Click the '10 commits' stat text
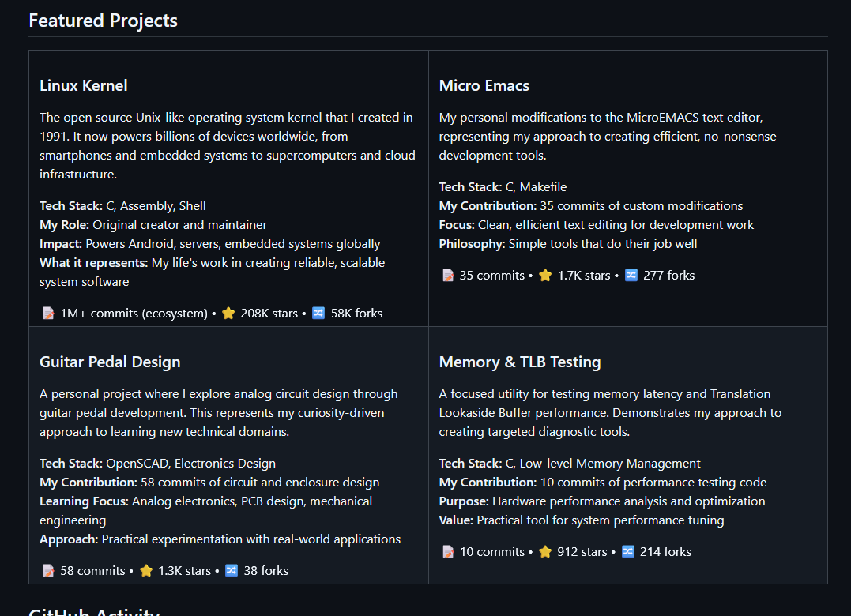Image resolution: width=851 pixels, height=616 pixels. point(492,552)
